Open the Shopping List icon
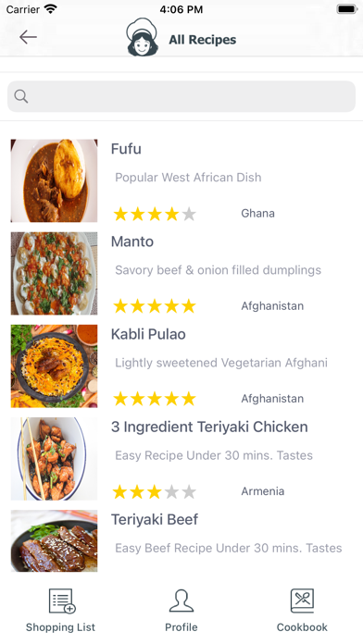This screenshot has width=363, height=644. [62, 601]
